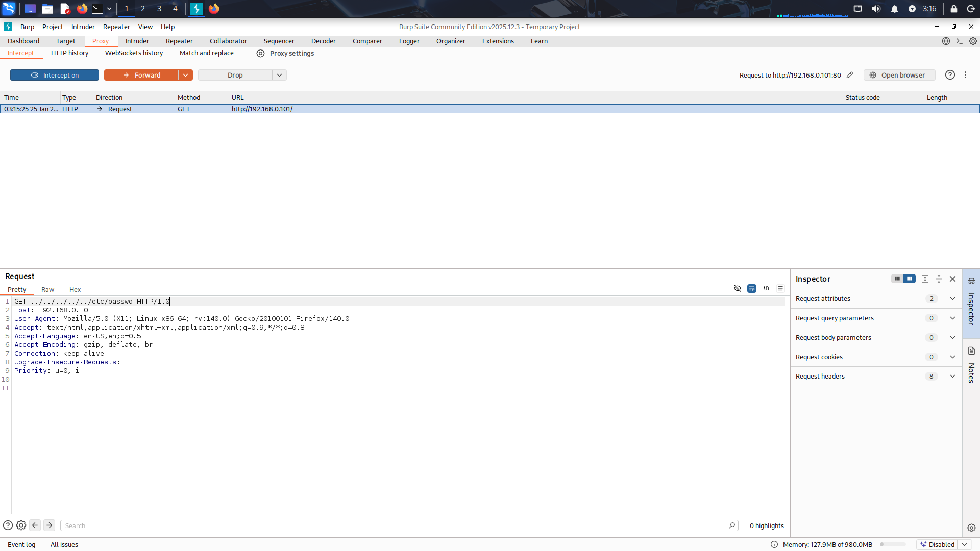This screenshot has height=551, width=980.
Task: Open intercept three-dot options menu
Action: (x=965, y=75)
